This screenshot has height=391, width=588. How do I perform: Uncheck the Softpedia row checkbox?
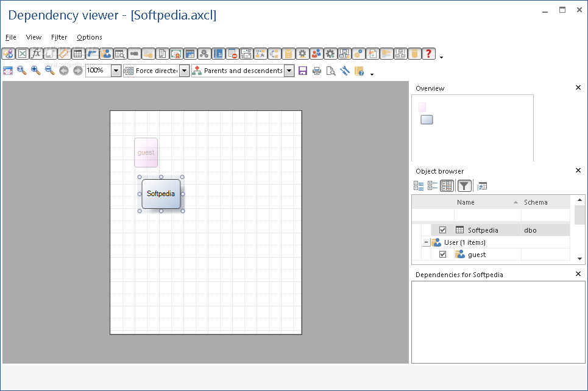click(442, 230)
